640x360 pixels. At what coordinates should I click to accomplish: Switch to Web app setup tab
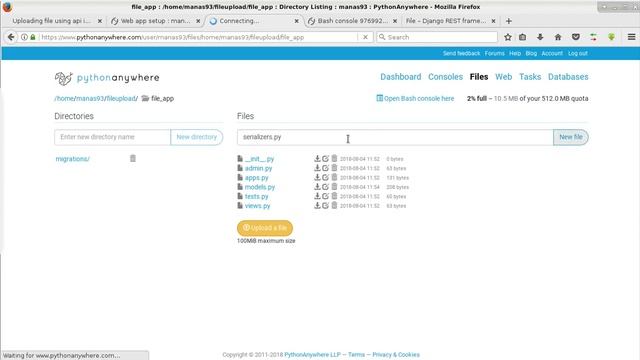click(x=156, y=21)
